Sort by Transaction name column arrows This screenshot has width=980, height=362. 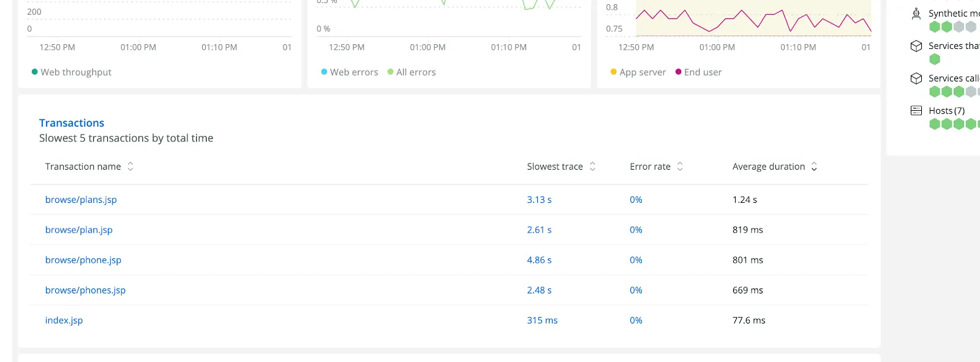pyautogui.click(x=130, y=167)
